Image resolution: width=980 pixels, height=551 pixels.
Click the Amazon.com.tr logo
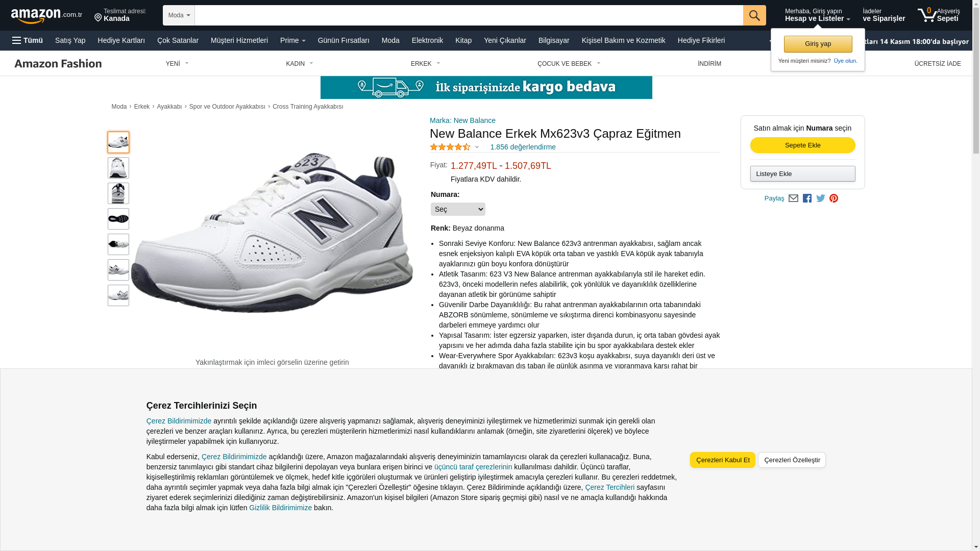[x=46, y=16]
